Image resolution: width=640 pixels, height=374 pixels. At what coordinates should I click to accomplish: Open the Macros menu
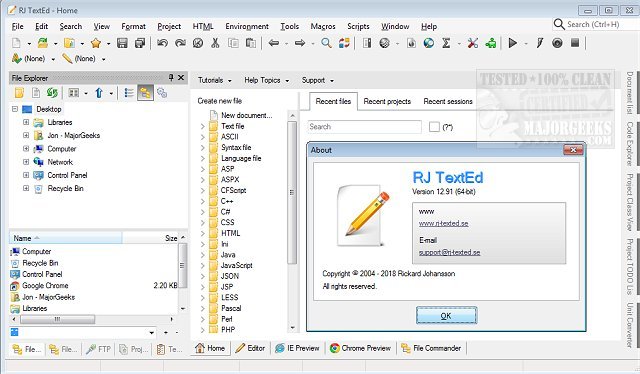tap(323, 27)
